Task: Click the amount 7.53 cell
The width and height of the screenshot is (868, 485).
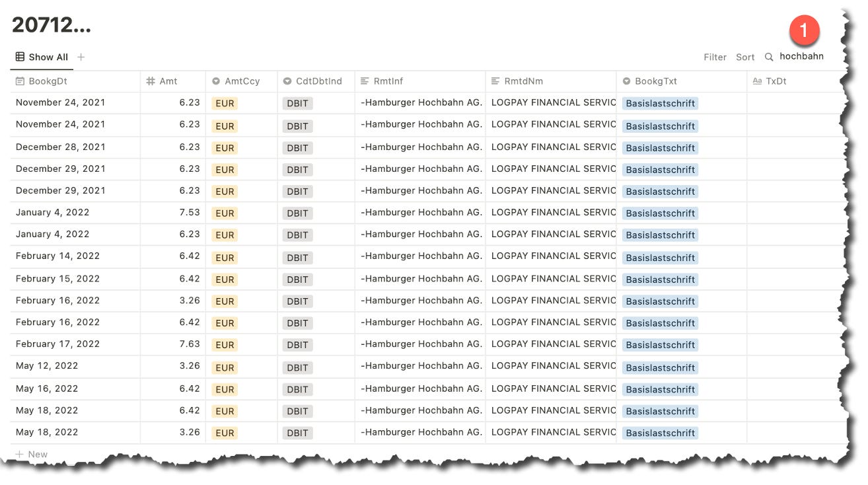Action: click(173, 213)
